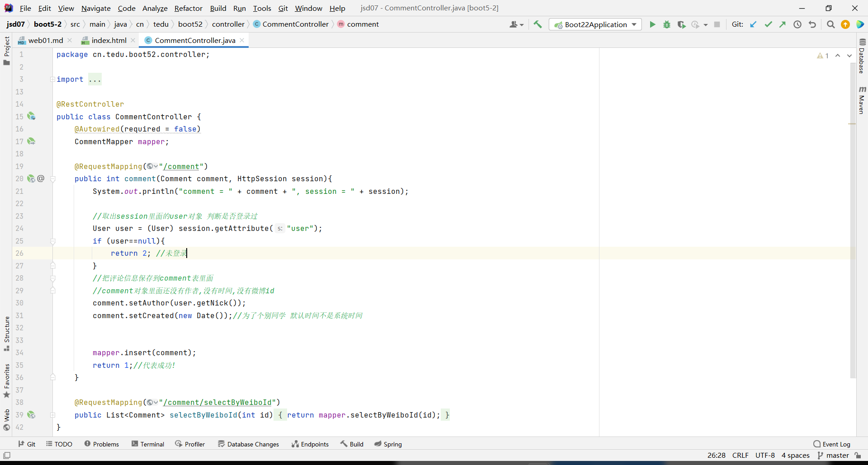Click request mapping gutter icon line 20
The height and width of the screenshot is (465, 868).
pyautogui.click(x=31, y=178)
